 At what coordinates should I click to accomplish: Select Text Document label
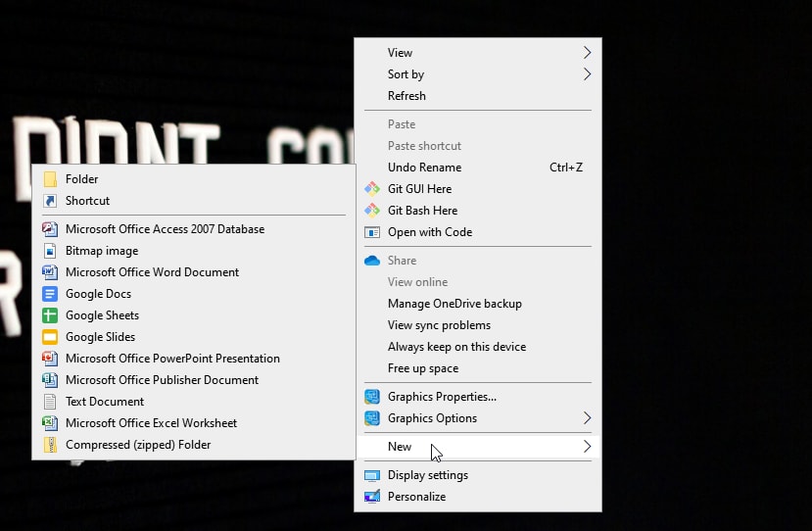pyautogui.click(x=105, y=402)
